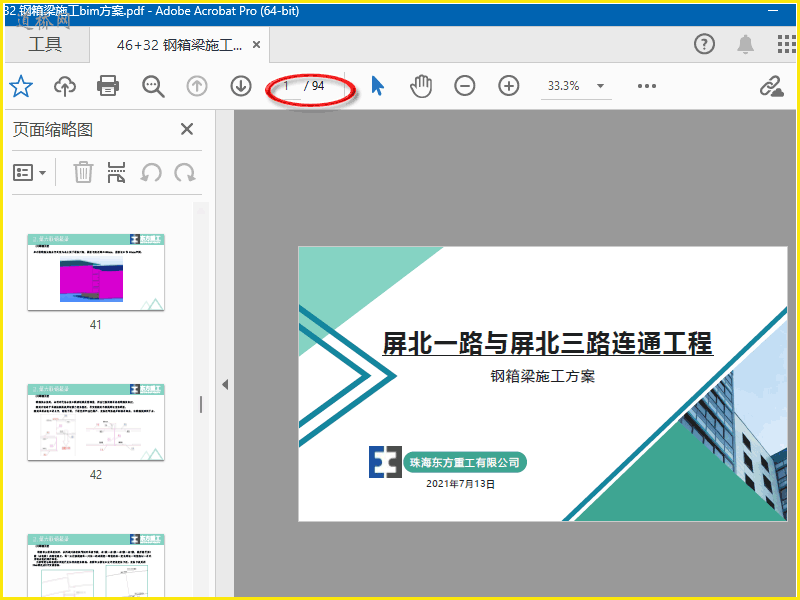Click the date 2021年7月13日
The height and width of the screenshot is (600, 800).
(460, 484)
